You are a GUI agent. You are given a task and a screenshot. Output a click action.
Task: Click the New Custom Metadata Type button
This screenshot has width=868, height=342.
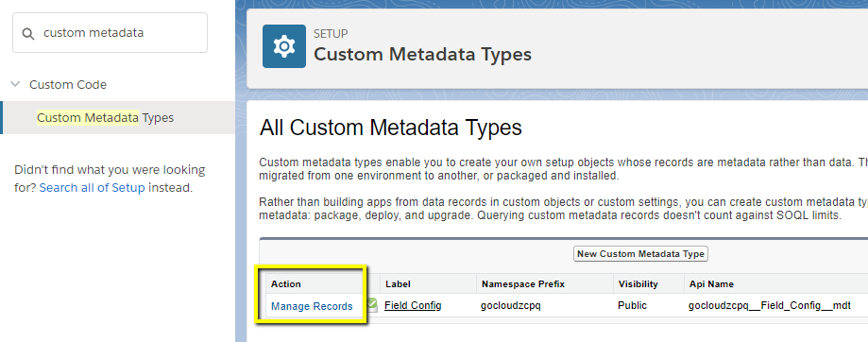coord(640,254)
